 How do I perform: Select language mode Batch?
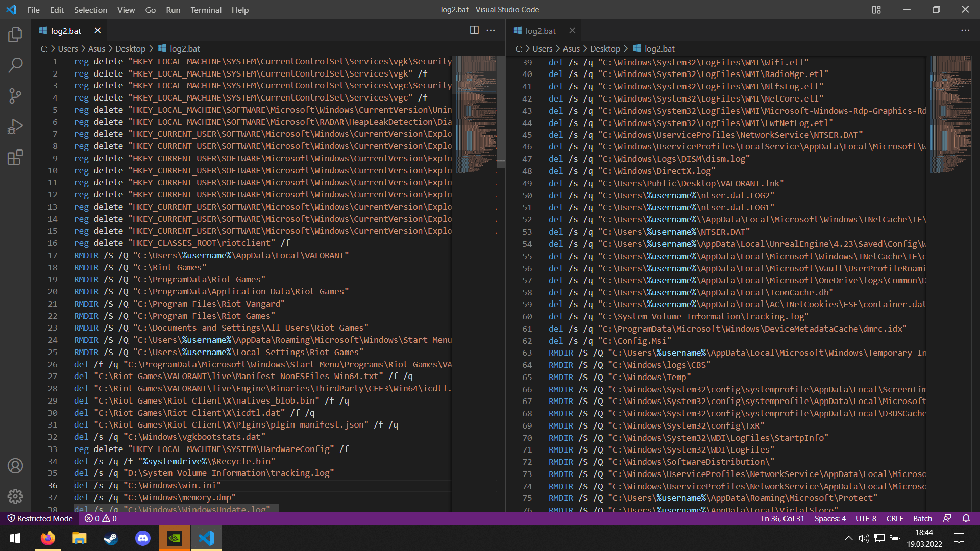point(922,518)
